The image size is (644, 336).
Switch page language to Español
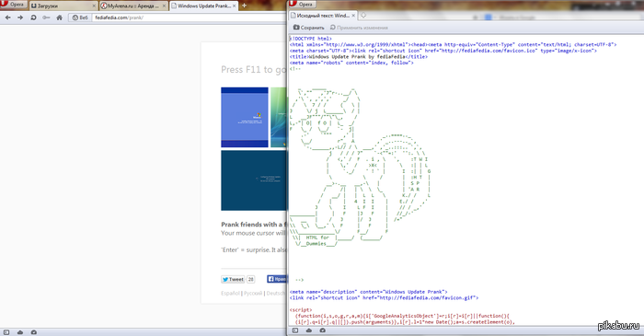coord(230,294)
